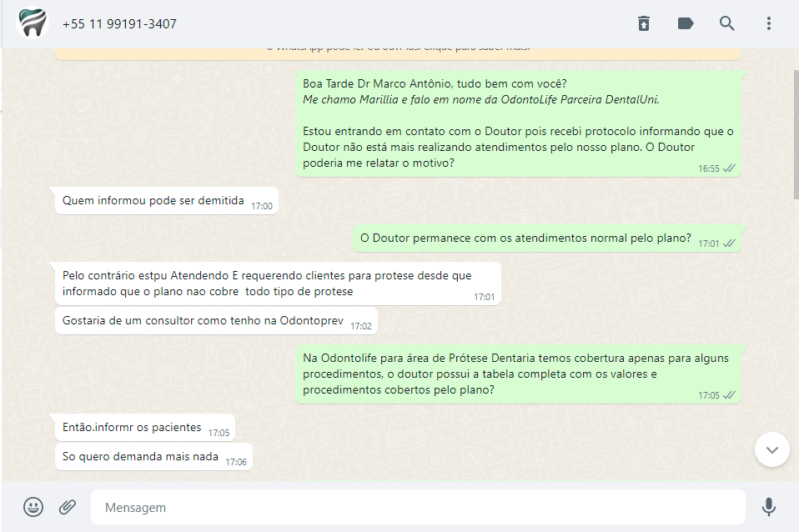799x532 pixels.
Task: Open search in conversation magnifier icon
Action: tap(726, 23)
